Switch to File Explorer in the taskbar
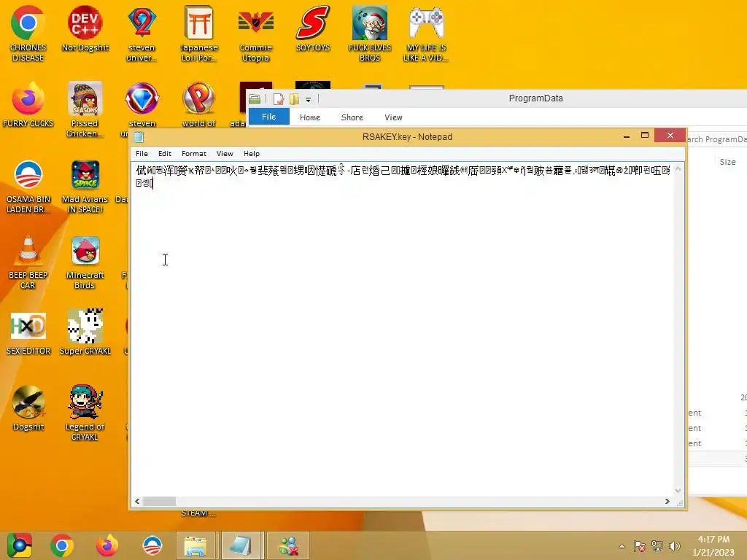The image size is (747, 560). pyautogui.click(x=196, y=545)
